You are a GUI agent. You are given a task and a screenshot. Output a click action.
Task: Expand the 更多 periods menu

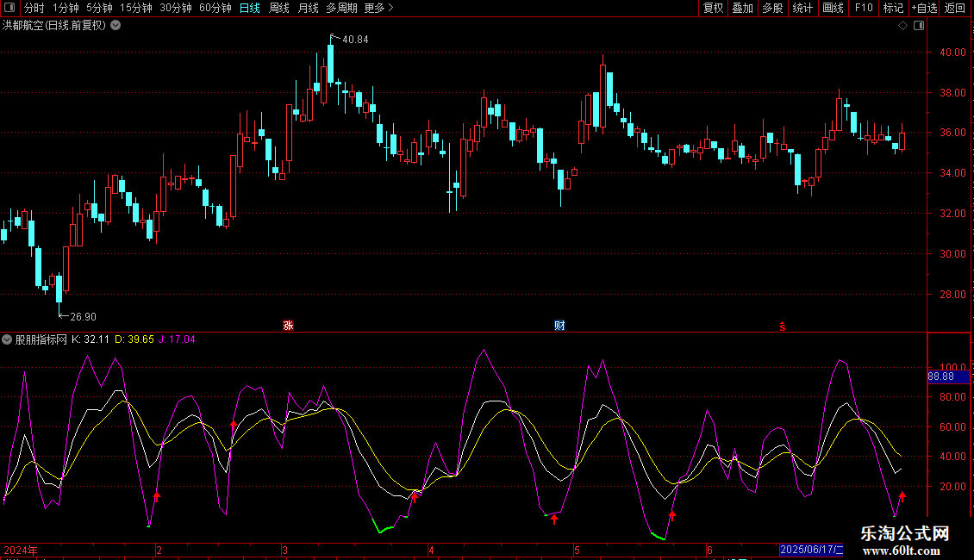[378, 8]
